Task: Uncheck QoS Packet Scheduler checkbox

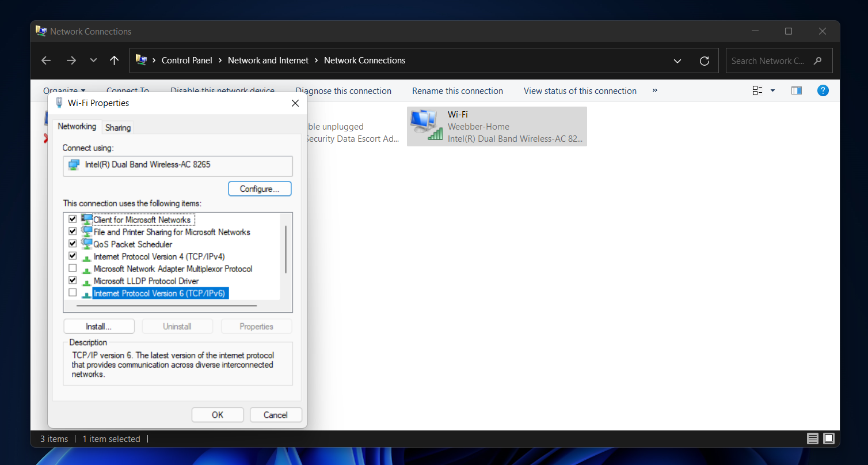Action: (73, 243)
